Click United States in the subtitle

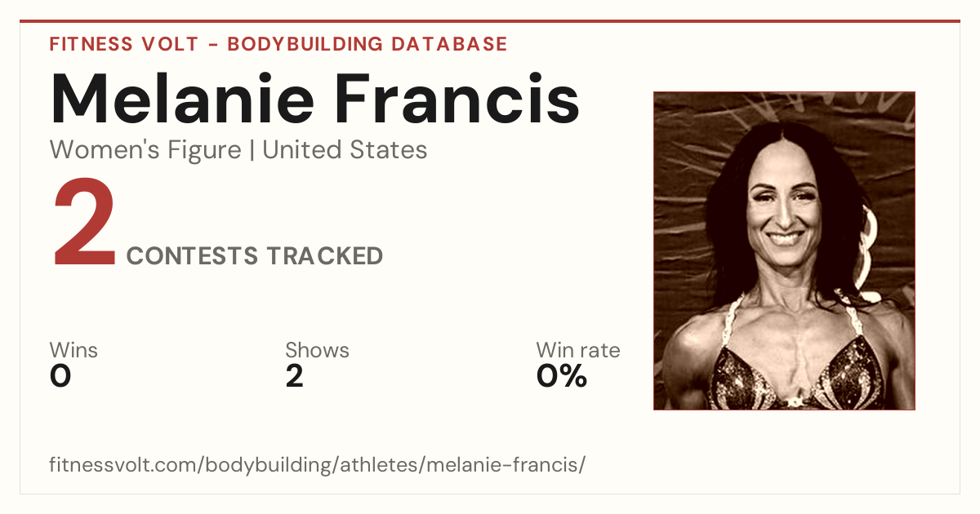coord(345,150)
